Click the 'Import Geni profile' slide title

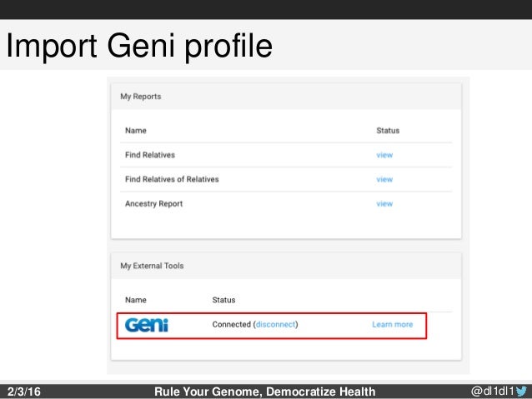(139, 46)
